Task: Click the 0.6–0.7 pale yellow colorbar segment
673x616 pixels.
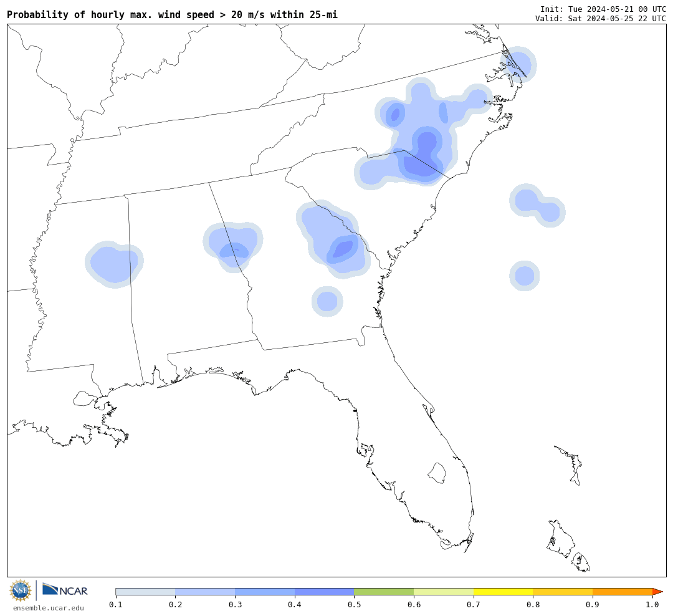Action: pos(444,592)
